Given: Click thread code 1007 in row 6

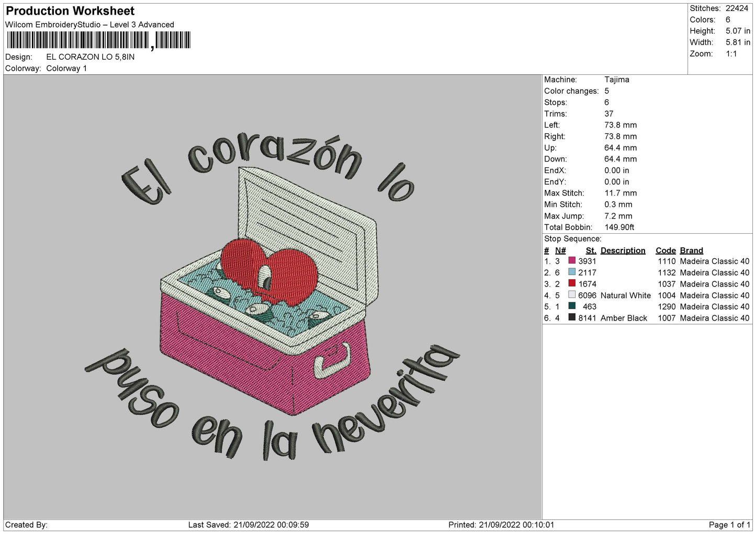Looking at the screenshot, I should [667, 318].
